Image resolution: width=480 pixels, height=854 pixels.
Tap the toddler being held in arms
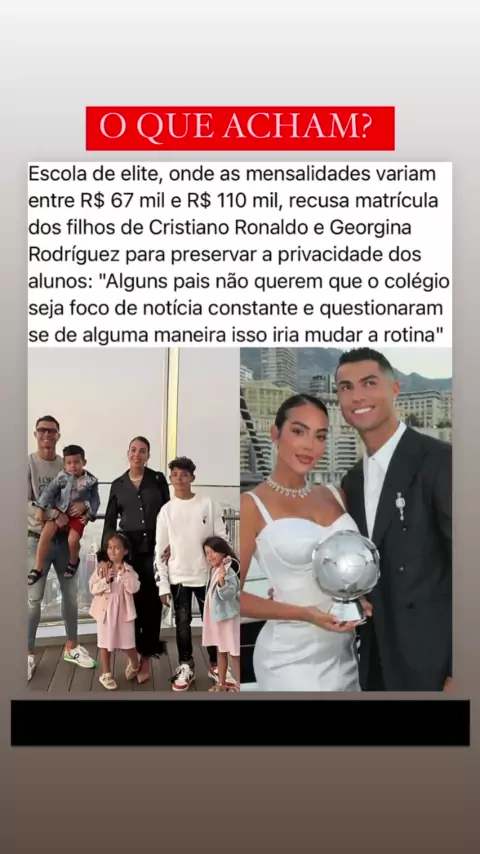click(x=68, y=509)
